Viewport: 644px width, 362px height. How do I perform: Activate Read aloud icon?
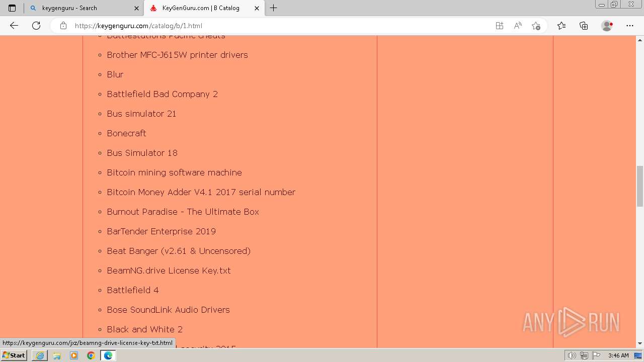(x=518, y=26)
